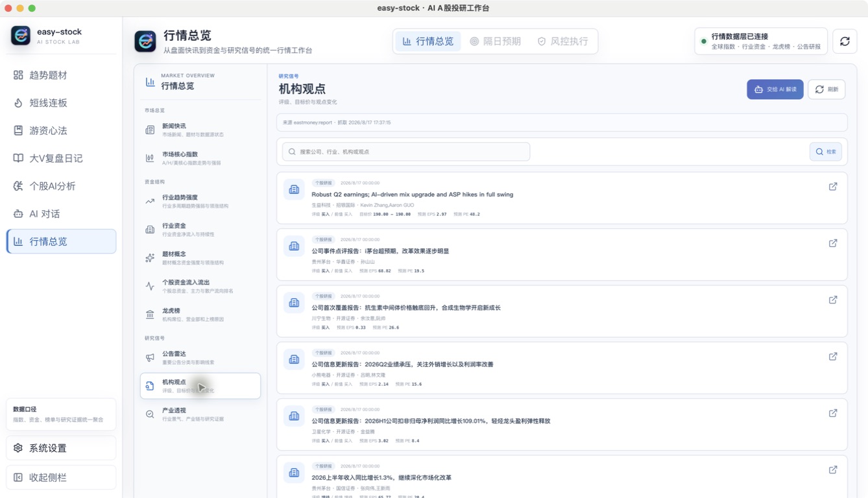Select the 行情总览 tab in top switcher

pyautogui.click(x=428, y=41)
